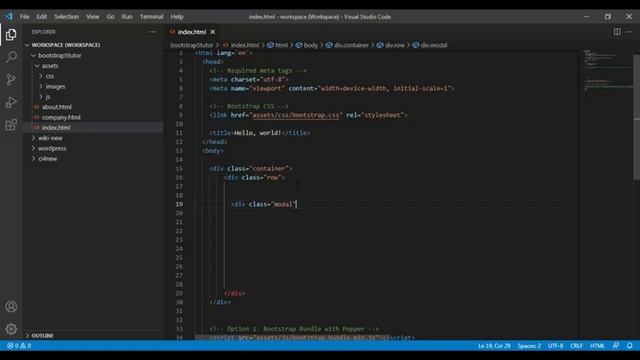The height and width of the screenshot is (360, 640).
Task: Click index.html in the breadcrumb
Action: (244, 45)
